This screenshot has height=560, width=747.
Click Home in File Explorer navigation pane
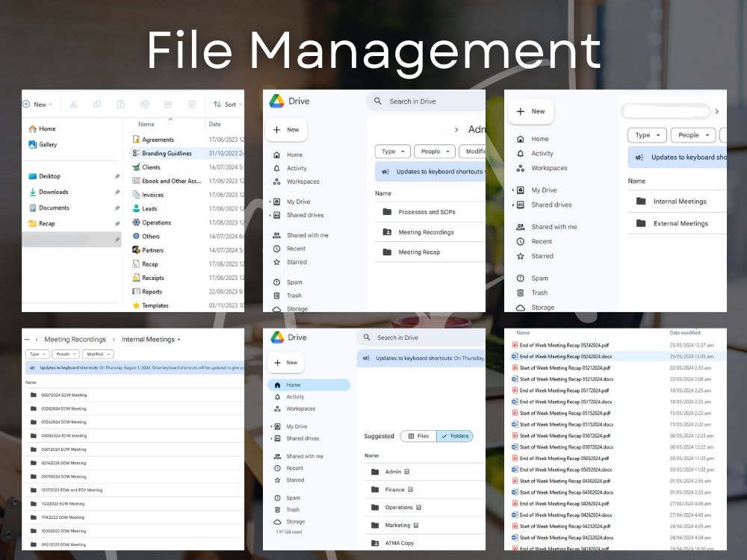(42, 128)
